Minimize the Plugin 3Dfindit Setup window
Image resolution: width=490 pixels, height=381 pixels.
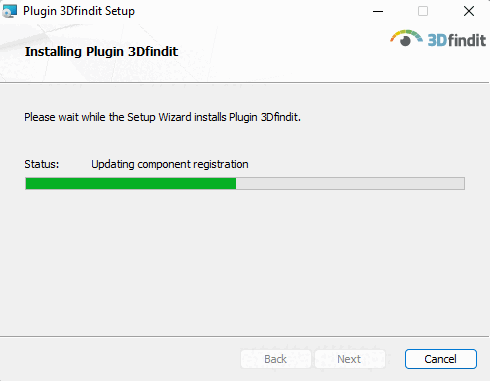point(378,11)
